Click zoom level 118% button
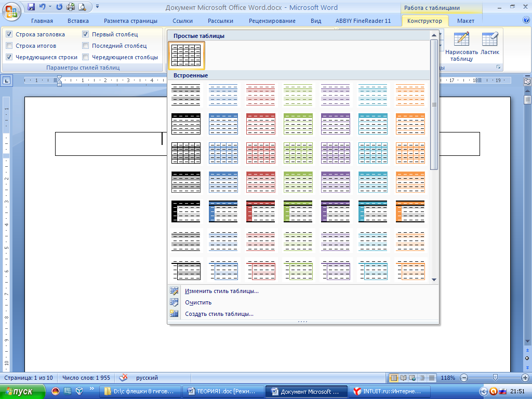The width and height of the screenshot is (532, 399). 448,378
